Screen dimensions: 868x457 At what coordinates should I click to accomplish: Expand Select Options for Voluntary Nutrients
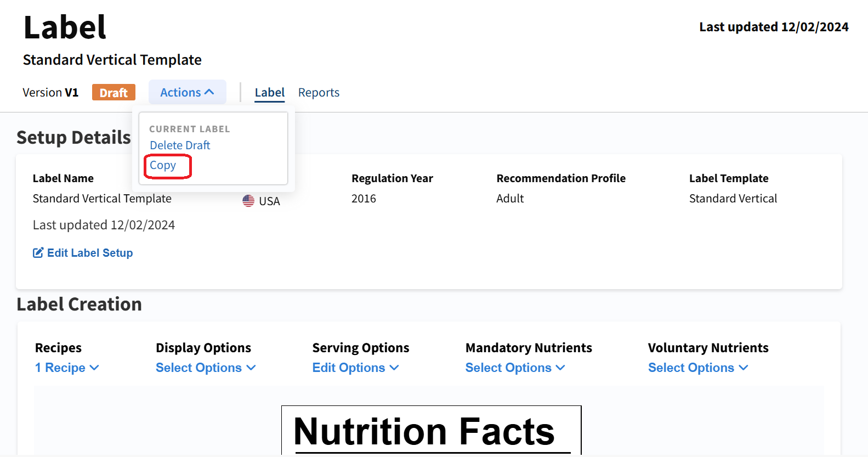pos(698,368)
